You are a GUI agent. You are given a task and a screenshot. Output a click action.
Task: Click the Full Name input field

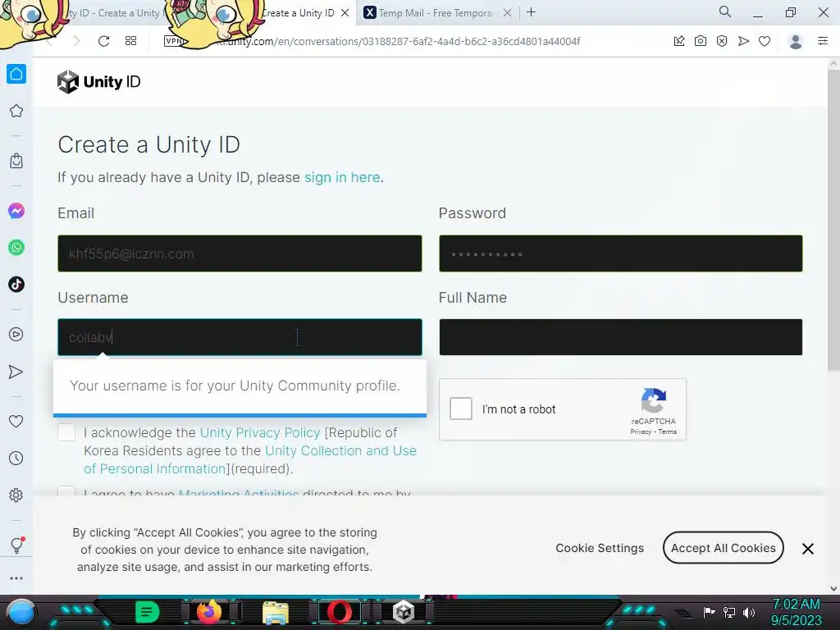click(x=621, y=337)
